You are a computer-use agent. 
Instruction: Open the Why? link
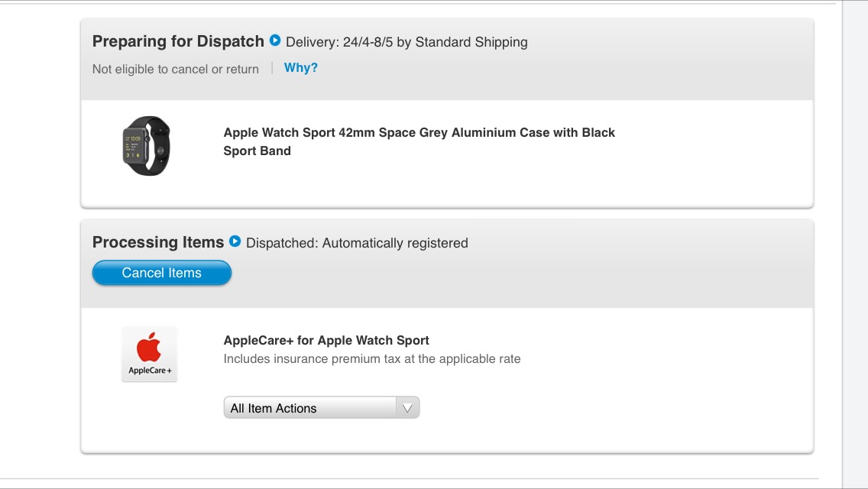coord(301,67)
